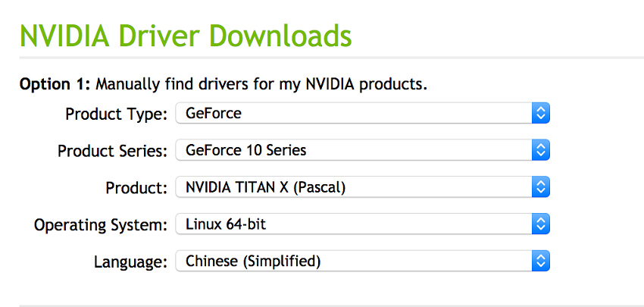Click the Product: label text
Image resolution: width=644 pixels, height=307 pixels.
pos(137,188)
